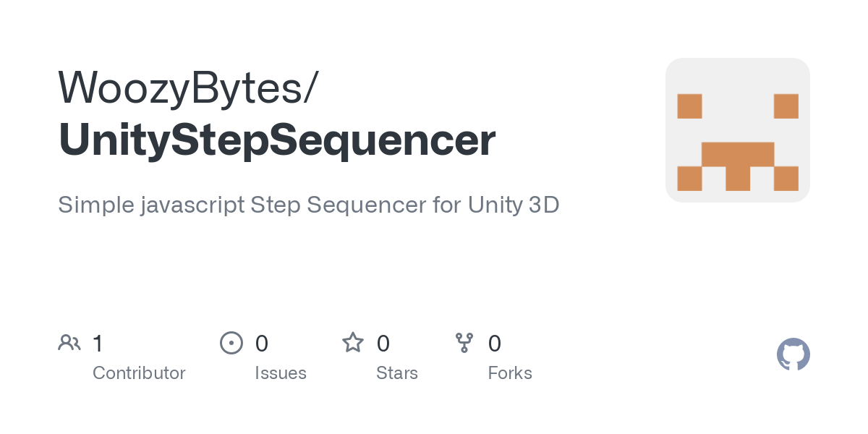Open the UnityStepSequencer repository title
The height and width of the screenshot is (434, 868).
[x=277, y=140]
